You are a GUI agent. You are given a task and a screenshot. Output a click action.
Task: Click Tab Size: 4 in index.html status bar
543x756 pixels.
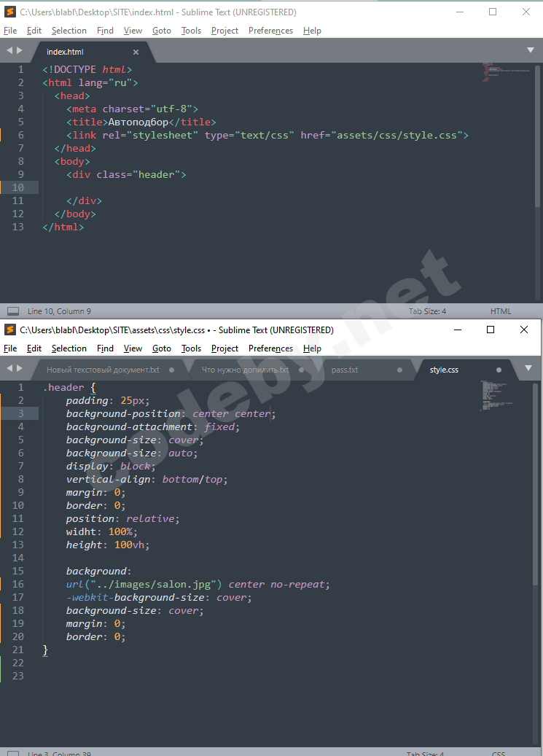pyautogui.click(x=427, y=311)
